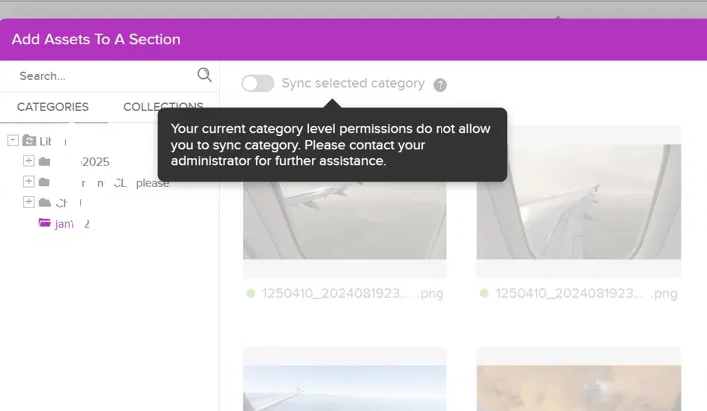This screenshot has width=707, height=411.
Task: Expand the folder labeled with 'please'
Action: click(x=28, y=181)
